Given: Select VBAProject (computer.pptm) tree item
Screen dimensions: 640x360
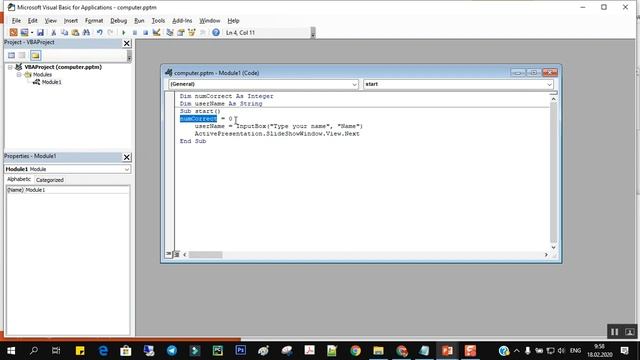Looking at the screenshot, I should click(x=63, y=67).
